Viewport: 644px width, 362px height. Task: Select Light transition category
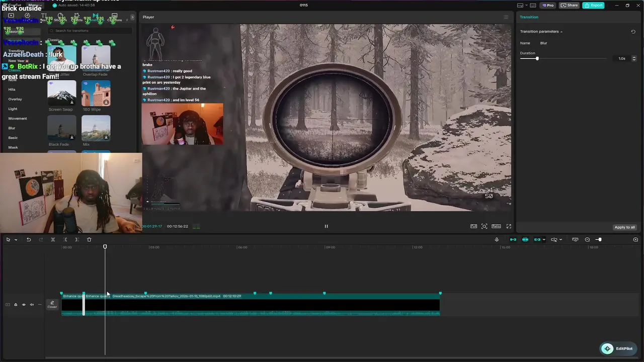(13, 109)
